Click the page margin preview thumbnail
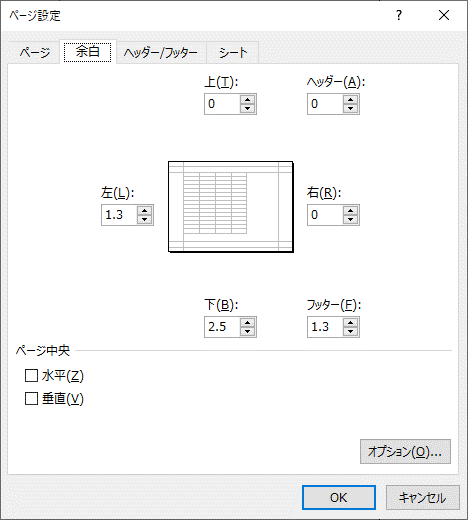 (x=231, y=207)
